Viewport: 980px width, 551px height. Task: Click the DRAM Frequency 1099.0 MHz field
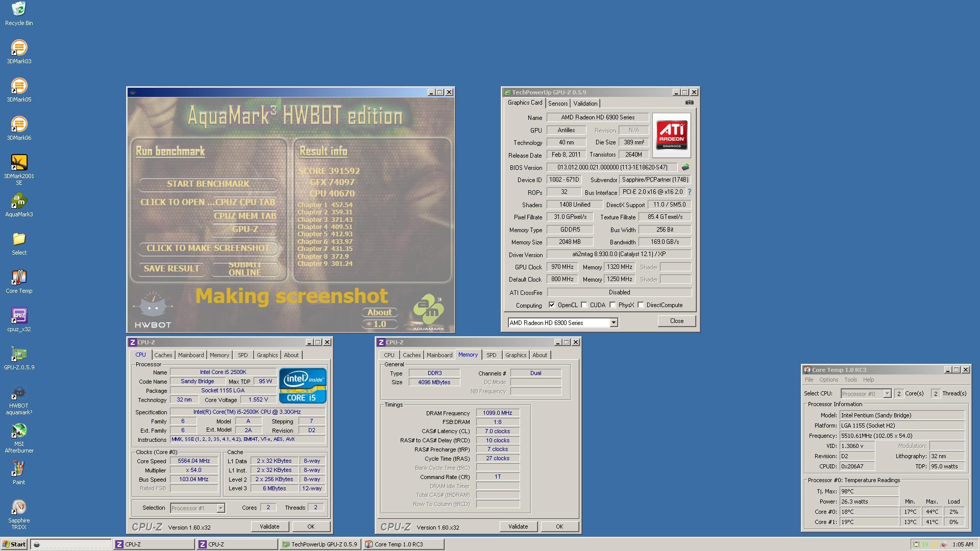498,413
